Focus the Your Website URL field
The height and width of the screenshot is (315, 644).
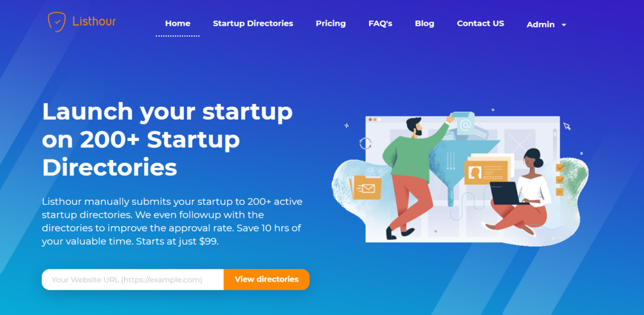point(133,280)
